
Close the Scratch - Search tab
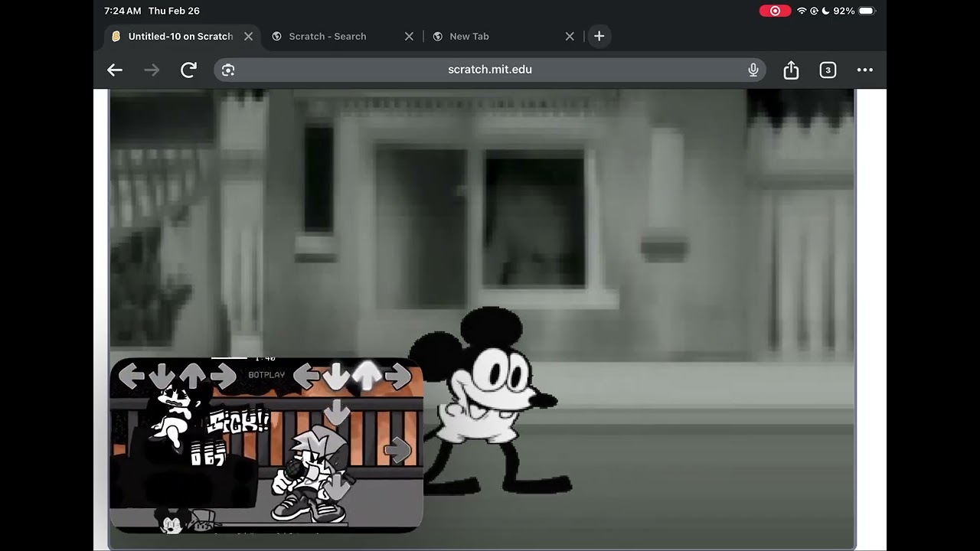[x=409, y=36]
